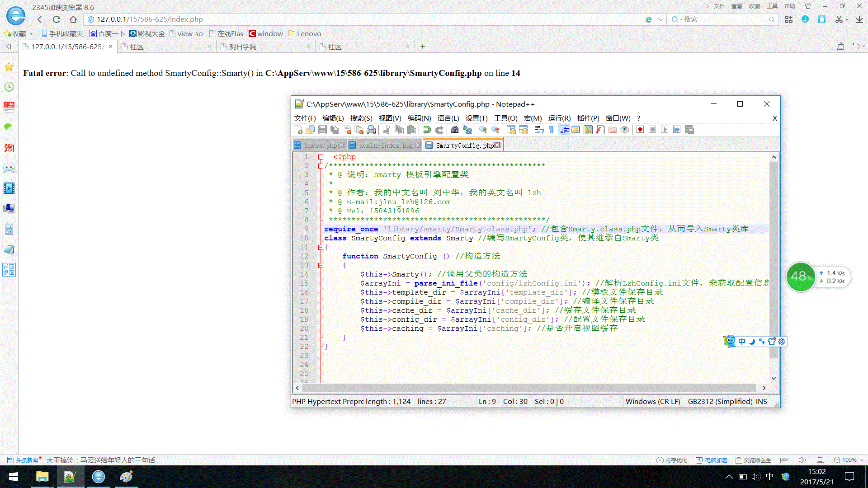The image size is (868, 488).
Task: Click the Redo arrow in Notepad++ toolbar
Action: [x=439, y=130]
